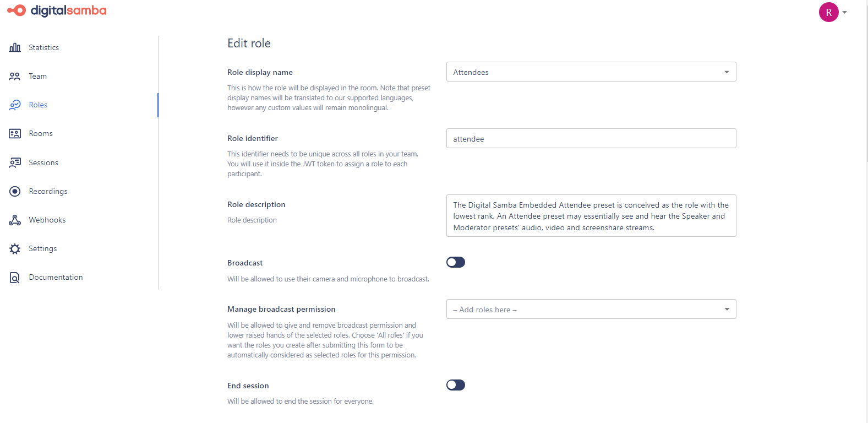Click the Team people icon
The image size is (868, 423).
(x=15, y=76)
